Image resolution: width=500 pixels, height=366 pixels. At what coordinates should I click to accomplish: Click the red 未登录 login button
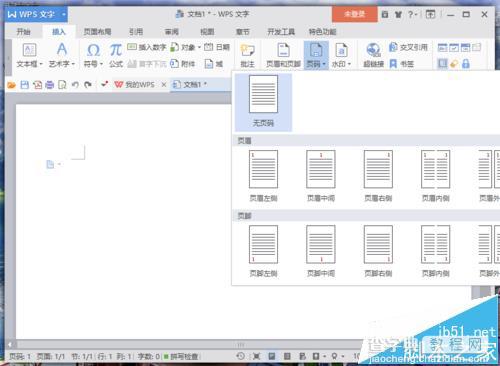coord(355,14)
